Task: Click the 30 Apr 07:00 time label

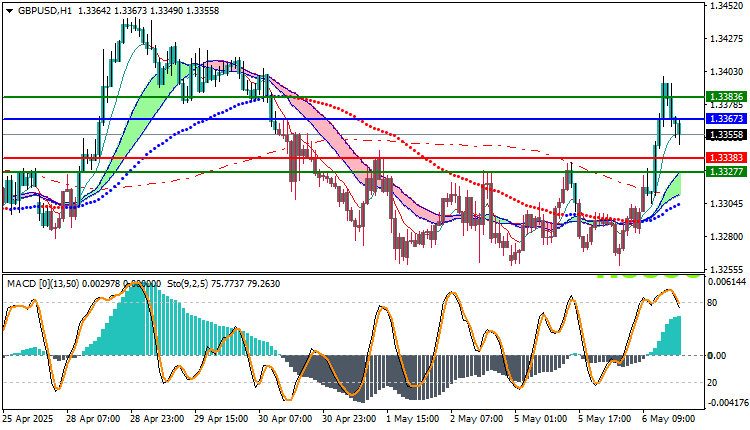Action: tap(285, 419)
